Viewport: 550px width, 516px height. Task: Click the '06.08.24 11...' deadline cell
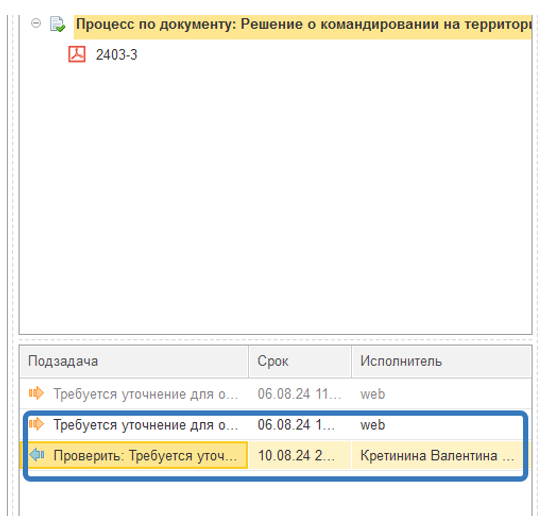pos(299,394)
